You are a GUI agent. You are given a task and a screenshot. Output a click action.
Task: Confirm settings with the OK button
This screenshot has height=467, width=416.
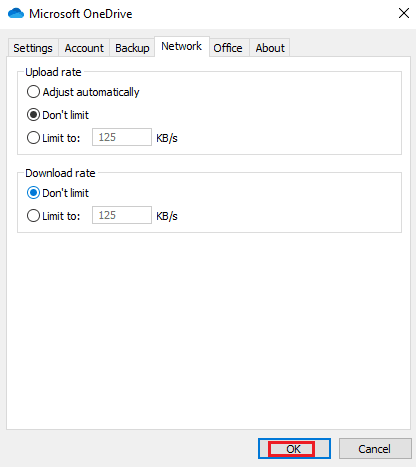click(x=294, y=449)
